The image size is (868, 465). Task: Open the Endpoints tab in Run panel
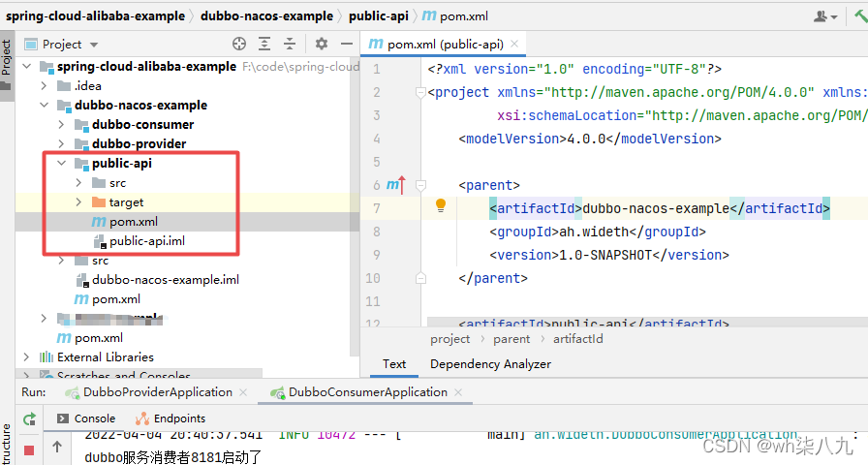click(x=170, y=418)
